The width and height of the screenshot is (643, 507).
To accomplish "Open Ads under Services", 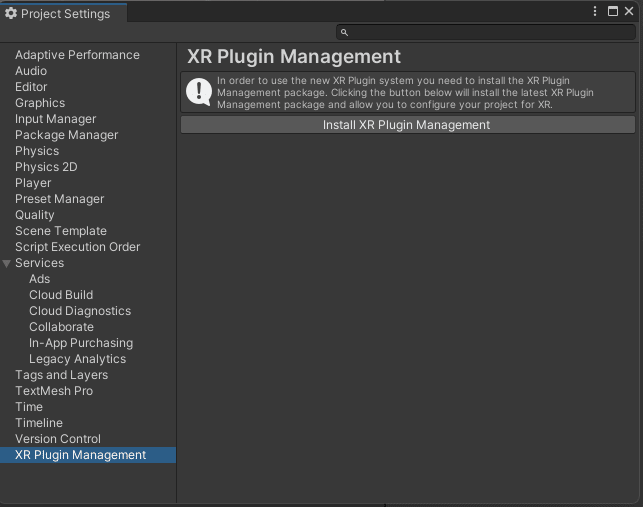I will (40, 279).
